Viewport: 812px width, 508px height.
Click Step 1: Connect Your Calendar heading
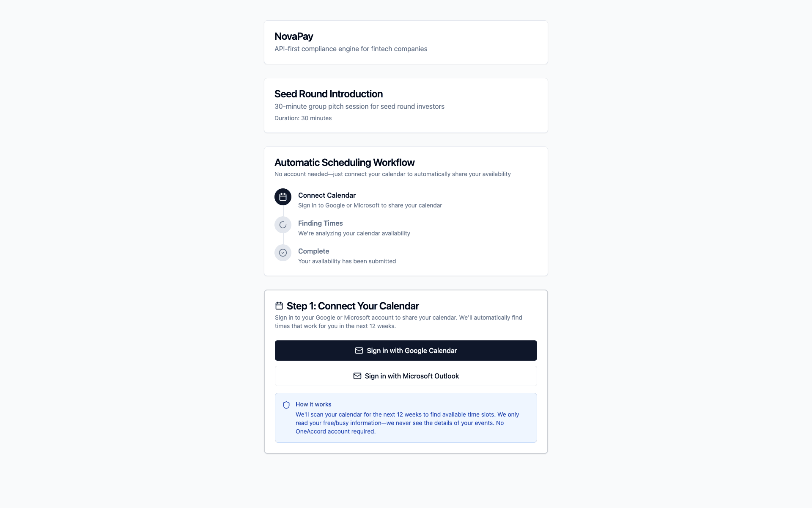[352, 306]
